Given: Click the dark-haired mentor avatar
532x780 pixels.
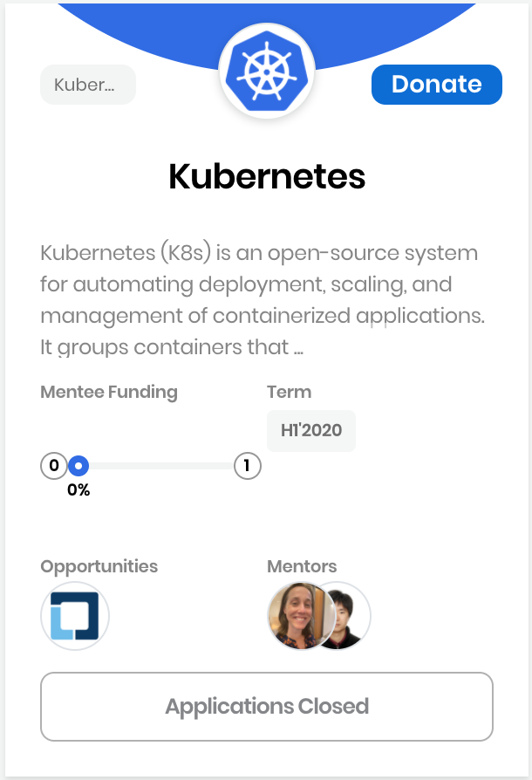Looking at the screenshot, I should click(349, 616).
